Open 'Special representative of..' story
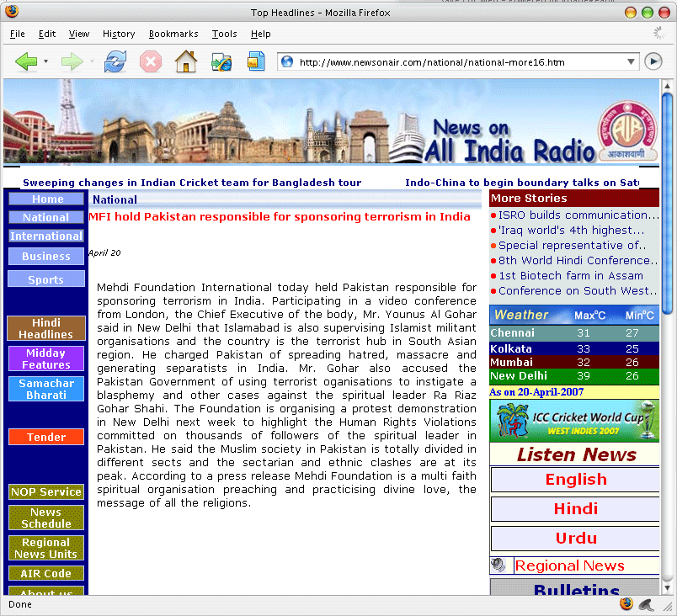Screen dimensions: 677x616 pos(572,245)
